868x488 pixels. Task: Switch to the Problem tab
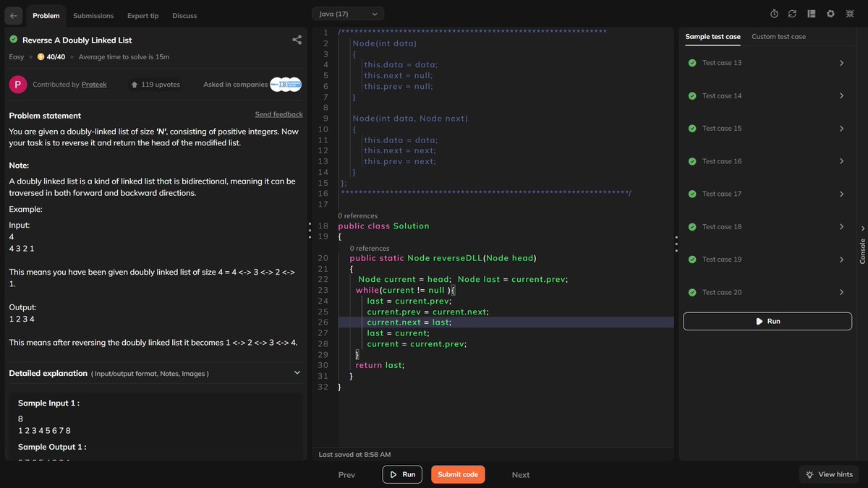point(46,15)
